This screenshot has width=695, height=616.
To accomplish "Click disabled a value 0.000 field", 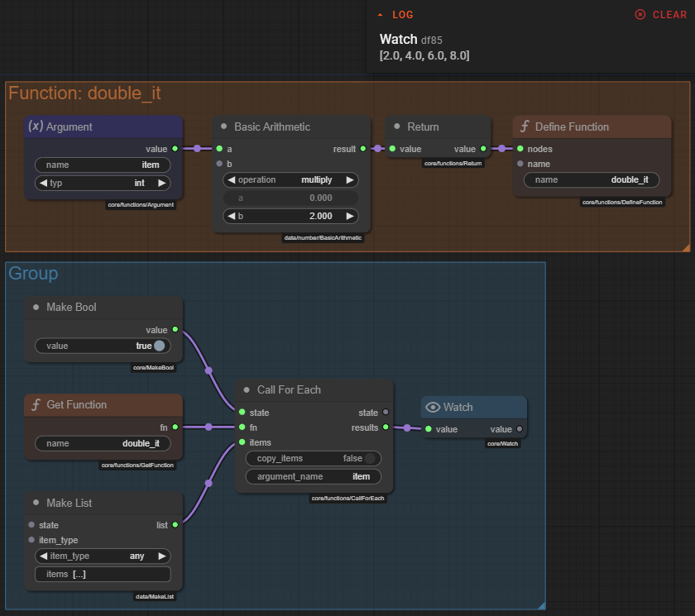I will pos(290,198).
